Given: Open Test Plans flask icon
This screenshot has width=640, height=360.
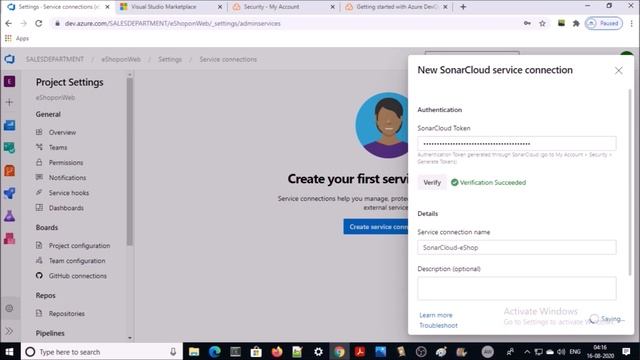Looking at the screenshot, I should tap(9, 216).
